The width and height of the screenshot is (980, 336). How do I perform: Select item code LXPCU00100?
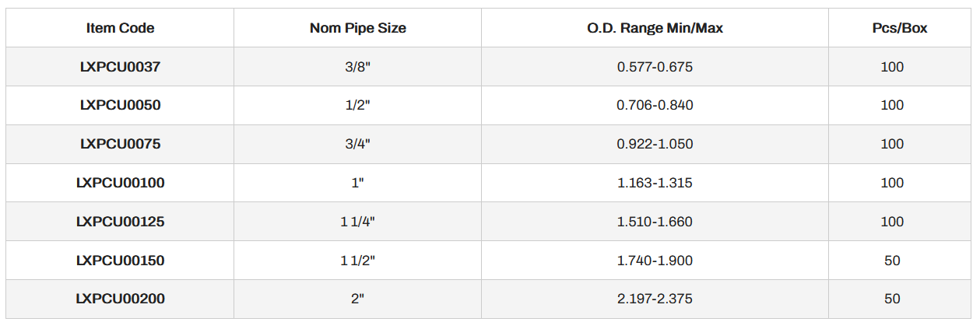click(x=120, y=183)
